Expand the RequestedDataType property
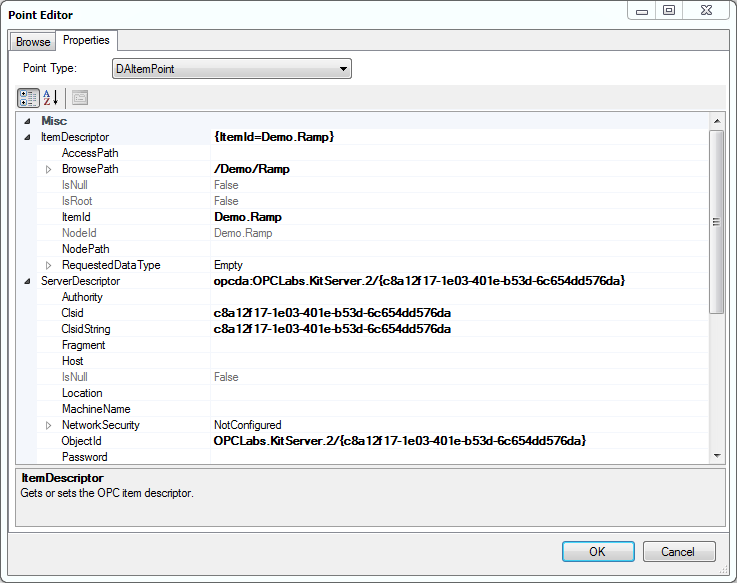The height and width of the screenshot is (583, 737). tap(48, 265)
